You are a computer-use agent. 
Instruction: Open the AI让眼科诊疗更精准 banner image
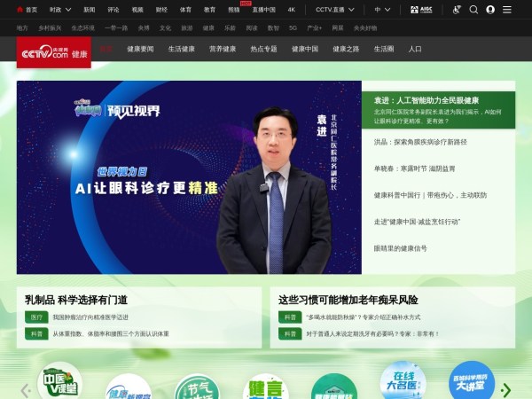pos(189,177)
